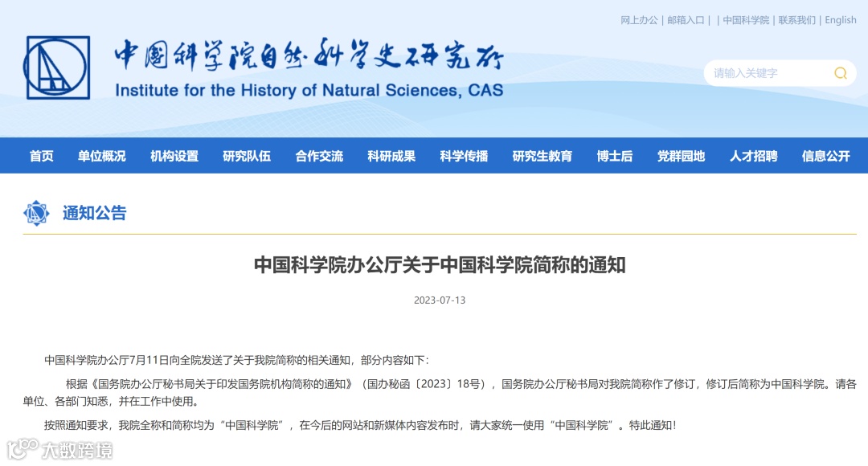Go to the 首页 menu item

(x=42, y=156)
